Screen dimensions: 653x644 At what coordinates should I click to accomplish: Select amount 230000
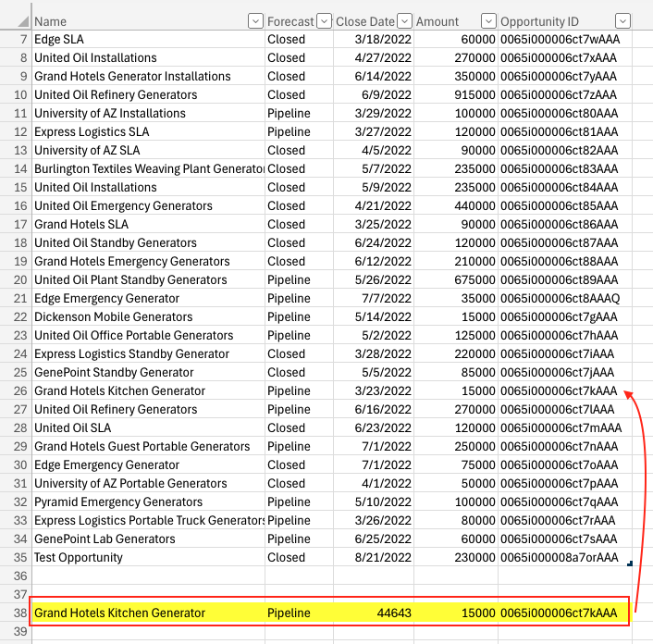pos(456,557)
